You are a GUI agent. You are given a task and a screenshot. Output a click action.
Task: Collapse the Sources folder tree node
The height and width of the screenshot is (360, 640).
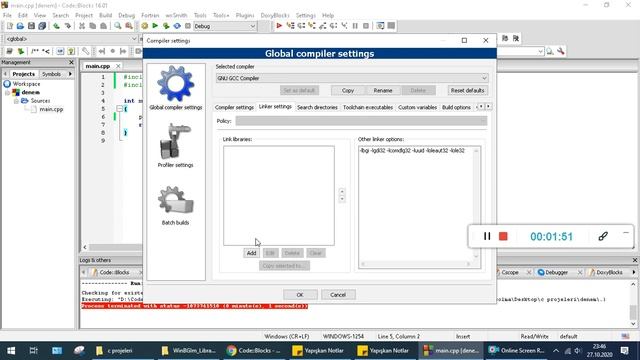click(x=16, y=101)
